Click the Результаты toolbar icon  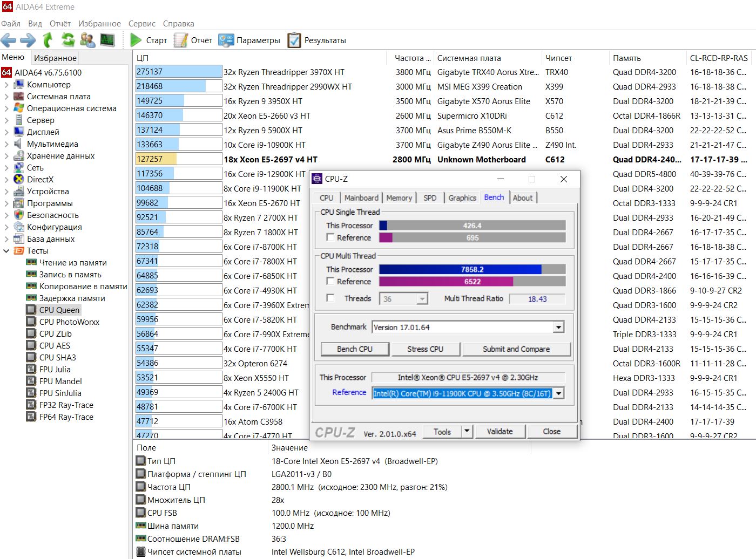[294, 40]
